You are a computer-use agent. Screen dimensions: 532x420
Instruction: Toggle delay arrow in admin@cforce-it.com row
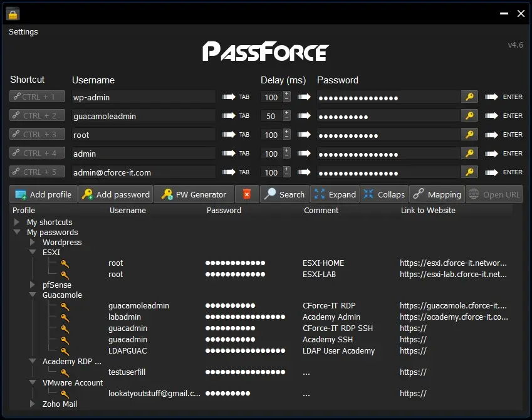tap(304, 172)
